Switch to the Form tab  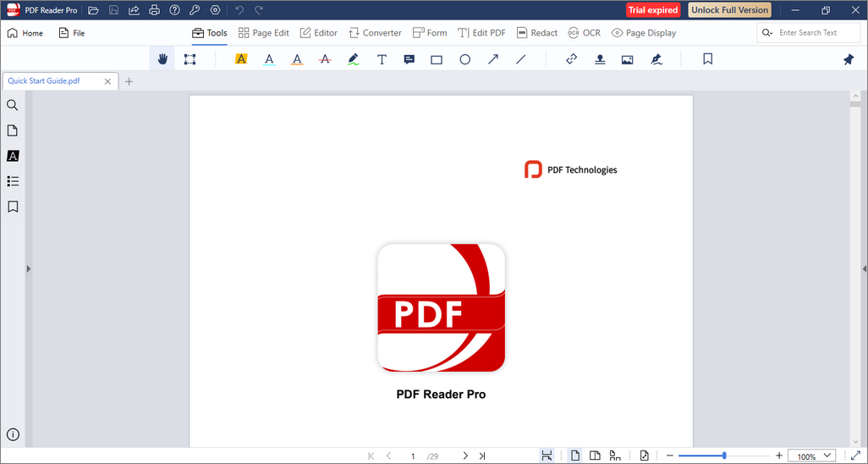click(430, 33)
